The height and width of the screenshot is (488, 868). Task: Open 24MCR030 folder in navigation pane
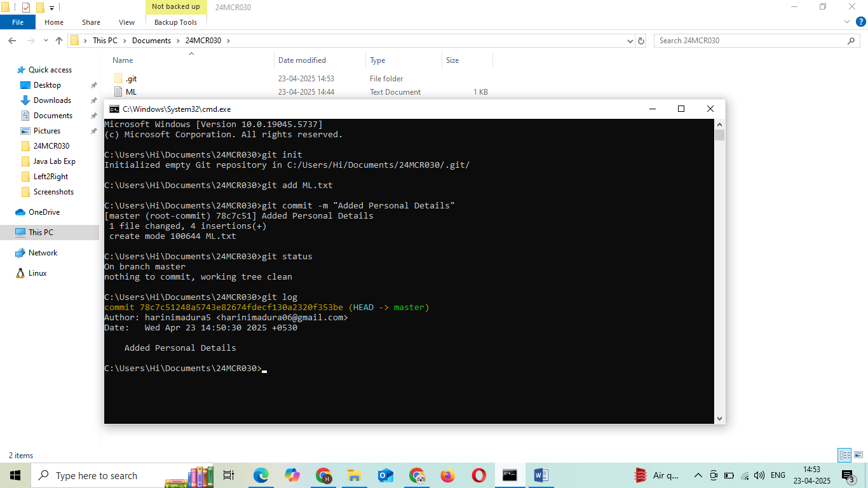click(x=51, y=146)
